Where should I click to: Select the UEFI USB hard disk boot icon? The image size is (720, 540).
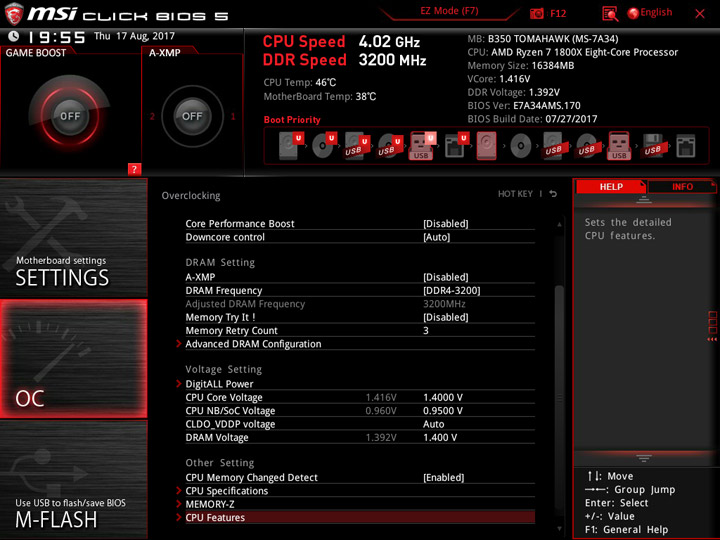357,146
